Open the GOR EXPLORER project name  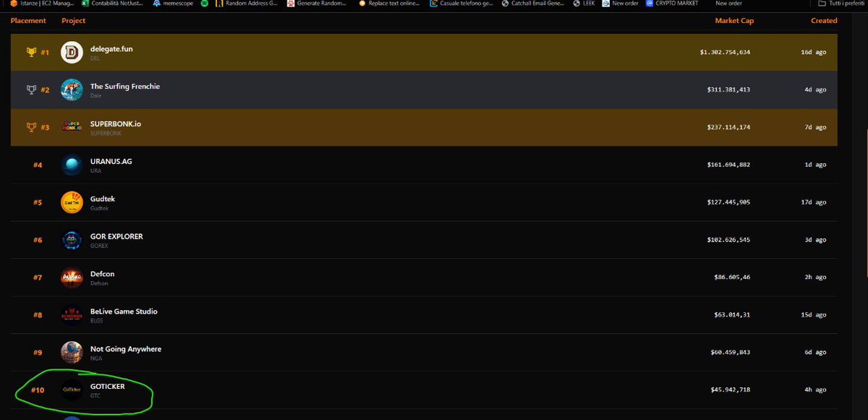point(116,236)
